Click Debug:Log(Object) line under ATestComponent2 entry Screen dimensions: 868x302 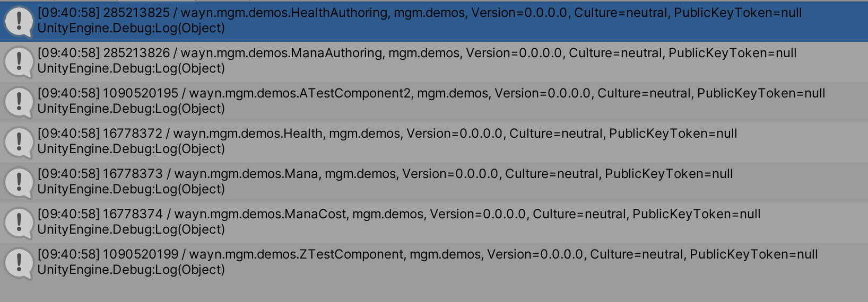coord(131,109)
